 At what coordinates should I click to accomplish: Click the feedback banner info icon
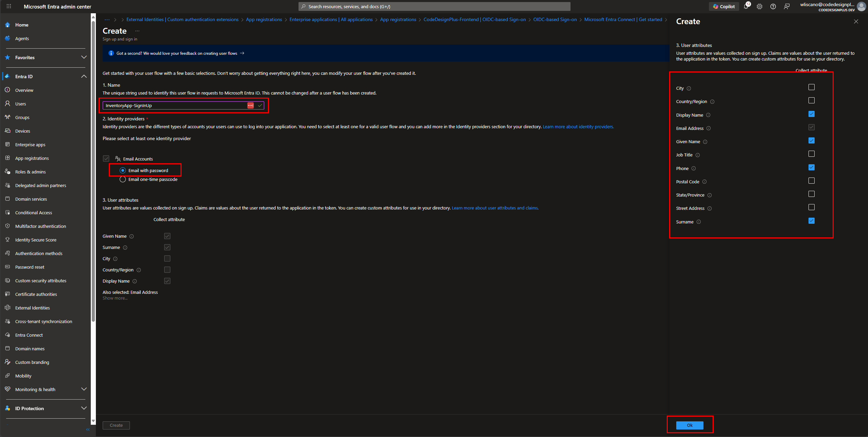111,53
